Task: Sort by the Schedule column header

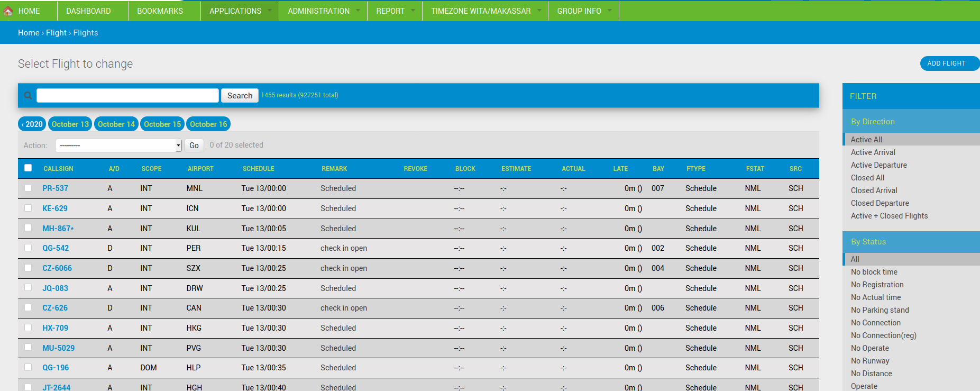Action: pos(258,169)
